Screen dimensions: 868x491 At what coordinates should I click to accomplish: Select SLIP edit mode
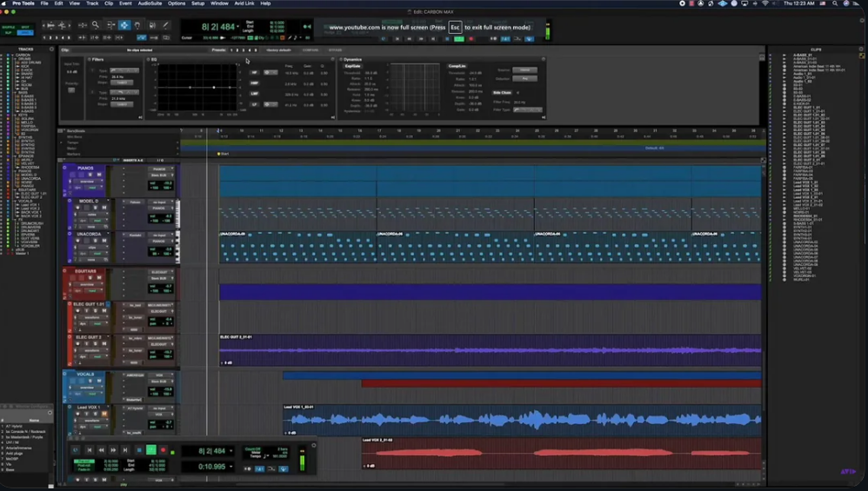pyautogui.click(x=9, y=33)
